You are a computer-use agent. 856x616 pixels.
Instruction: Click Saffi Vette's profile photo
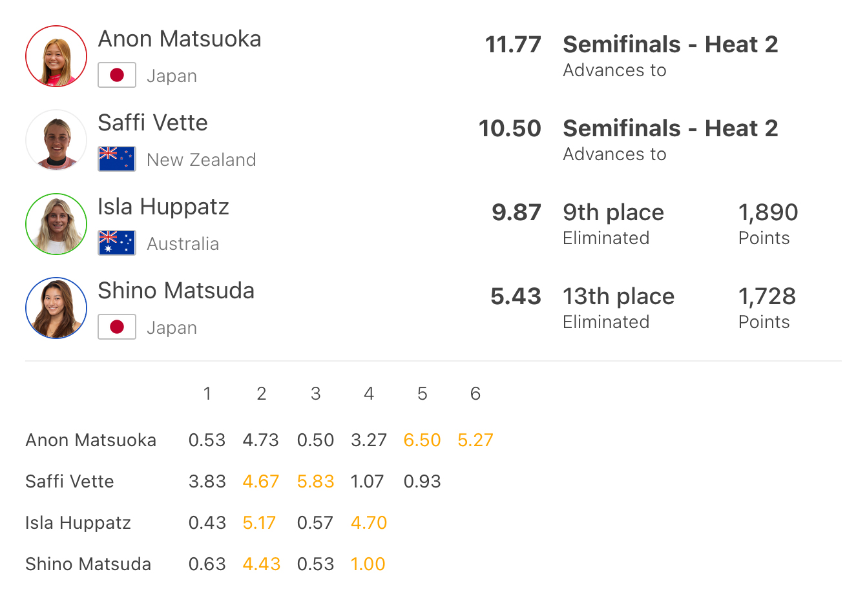56,140
